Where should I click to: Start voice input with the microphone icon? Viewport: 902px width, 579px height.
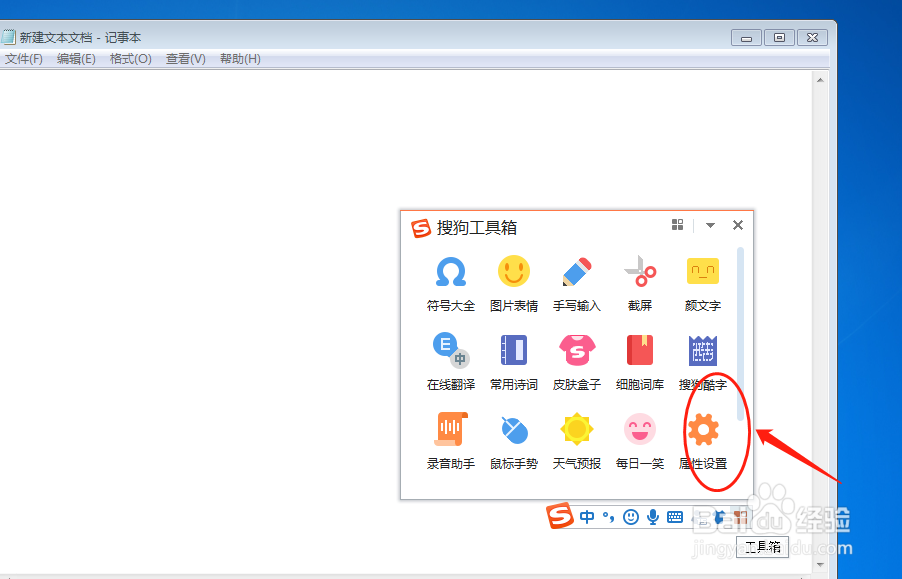click(x=653, y=517)
